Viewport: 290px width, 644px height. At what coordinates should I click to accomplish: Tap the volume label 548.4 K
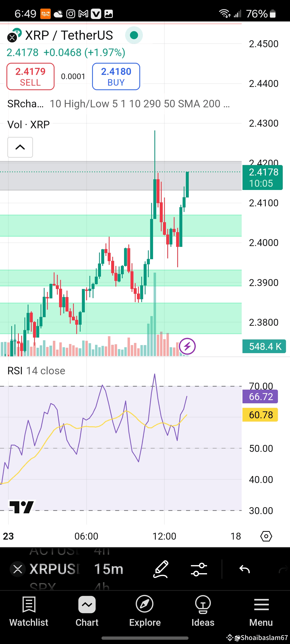[264, 346]
